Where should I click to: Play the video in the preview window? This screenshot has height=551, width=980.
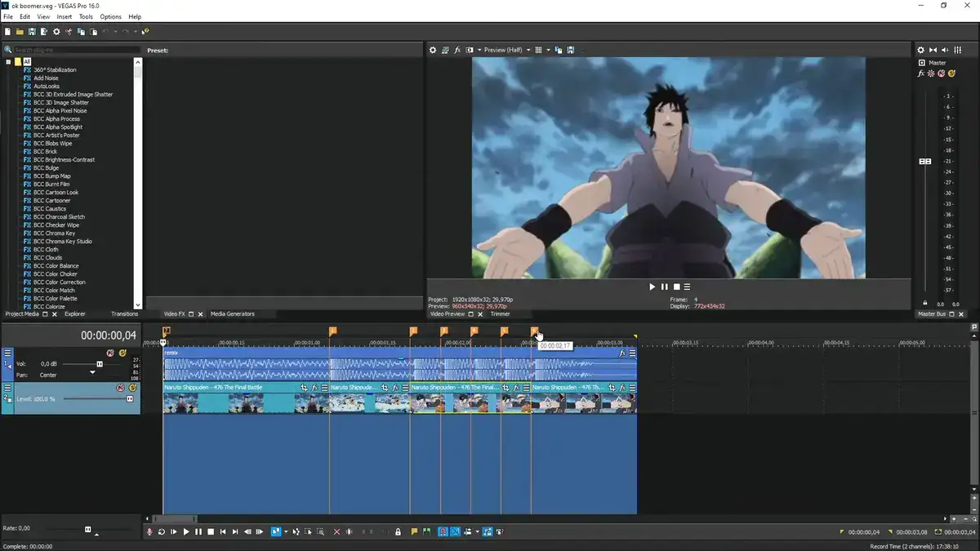click(652, 287)
